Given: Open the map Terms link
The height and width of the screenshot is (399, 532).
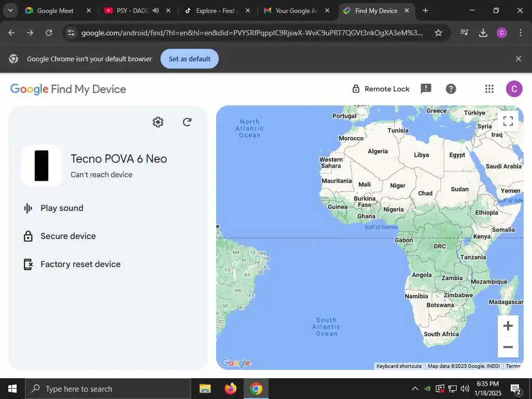Looking at the screenshot, I should (x=513, y=366).
